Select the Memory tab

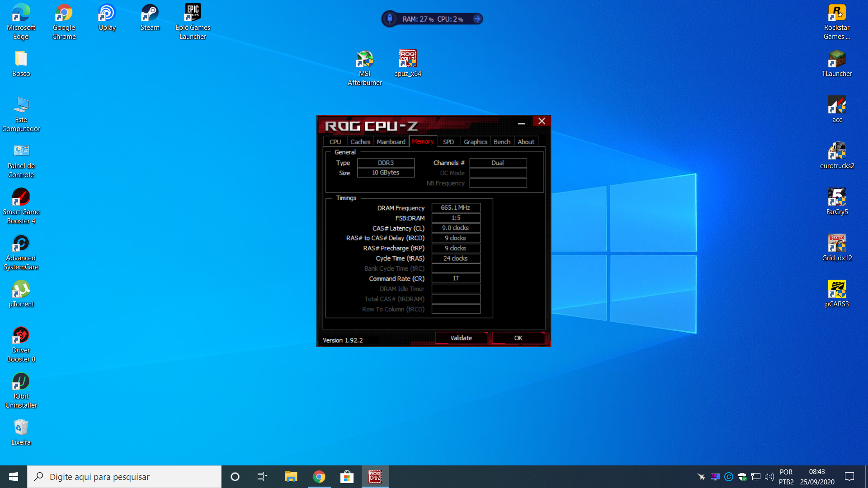pos(423,141)
